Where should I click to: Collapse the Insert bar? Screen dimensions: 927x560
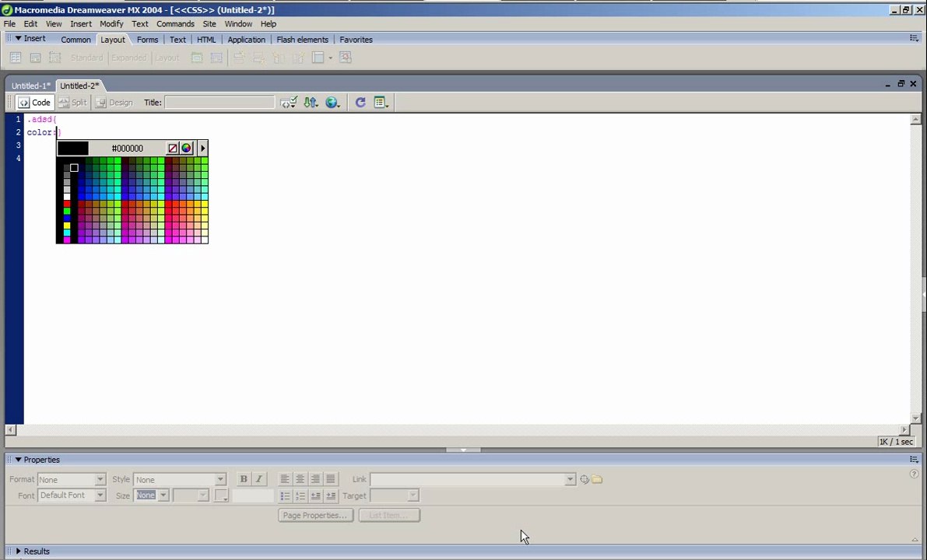pos(19,38)
